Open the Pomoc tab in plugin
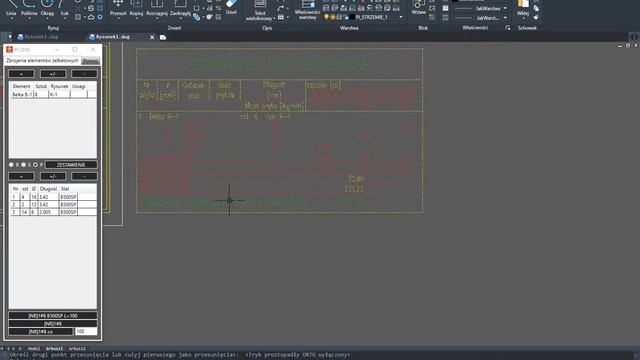Viewport: 640px width, 360px height. coord(91,61)
